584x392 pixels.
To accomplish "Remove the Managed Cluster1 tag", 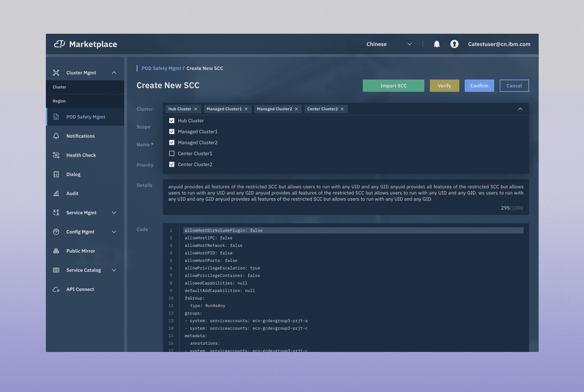I will tap(246, 109).
